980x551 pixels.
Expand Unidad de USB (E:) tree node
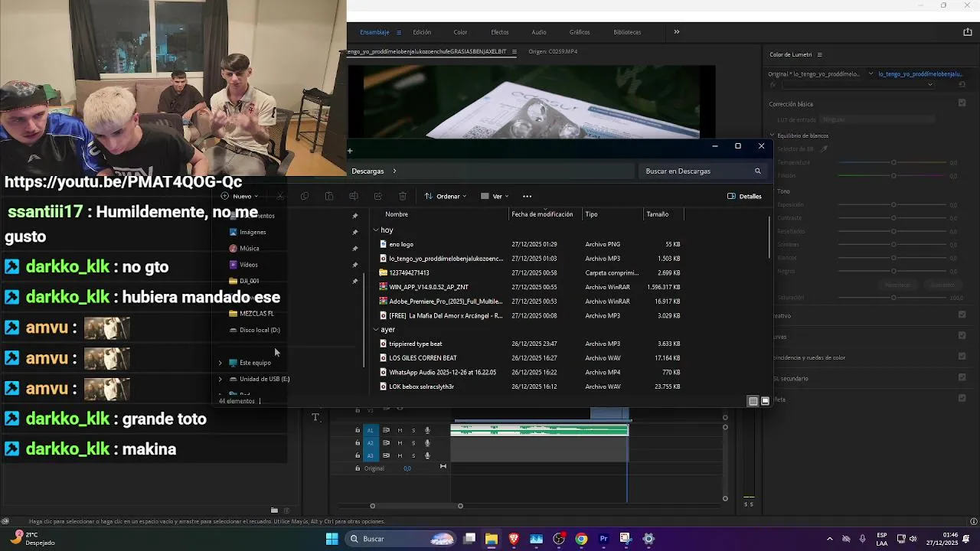pyautogui.click(x=220, y=379)
